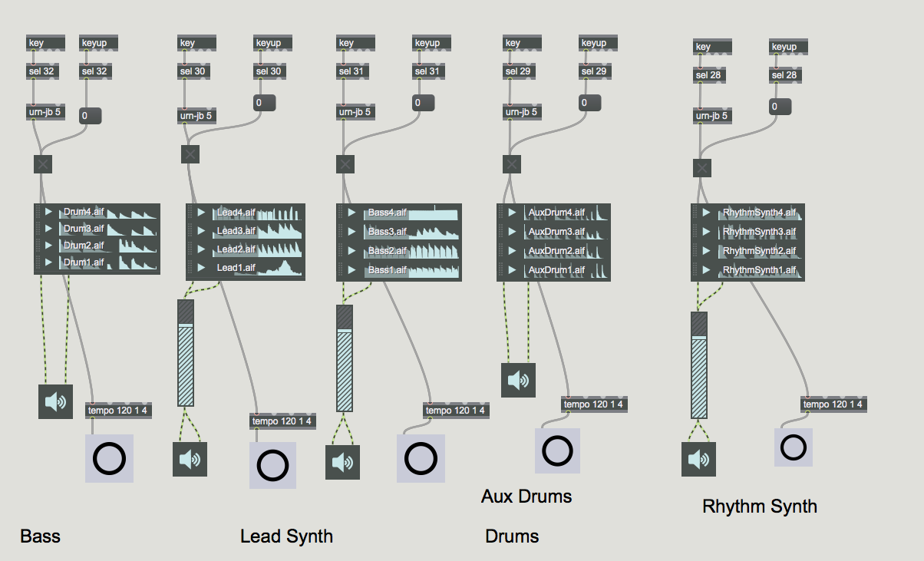Play the RhythmSynth4.aif clip

coord(706,213)
